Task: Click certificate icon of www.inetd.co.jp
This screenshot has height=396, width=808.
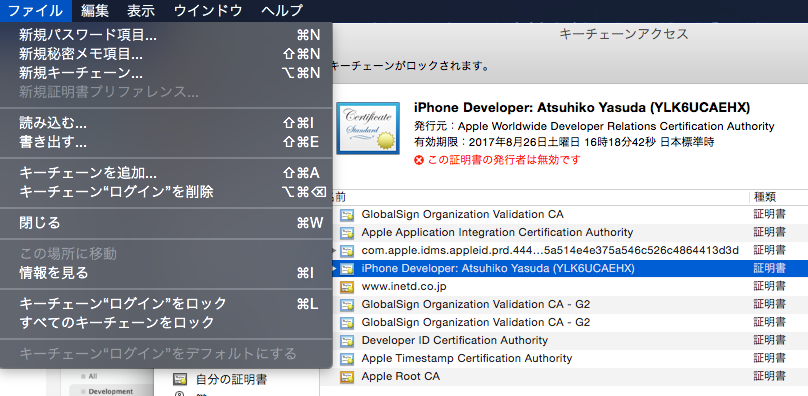Action: coord(347,287)
